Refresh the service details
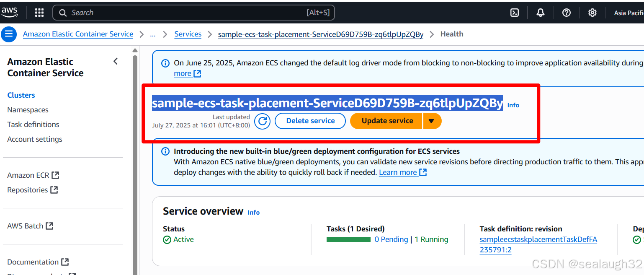Screen dimensions: 644x275 [263, 121]
